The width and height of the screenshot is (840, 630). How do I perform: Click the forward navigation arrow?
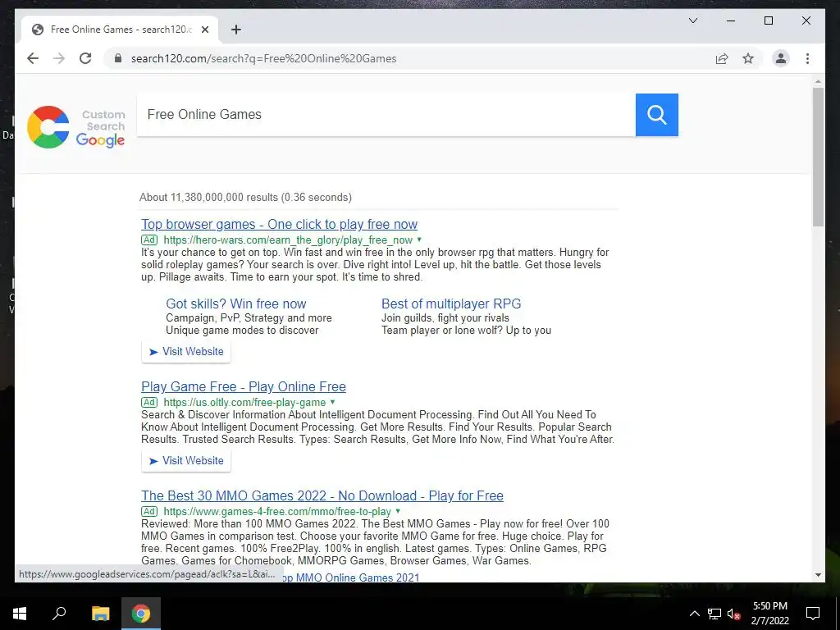click(x=59, y=58)
